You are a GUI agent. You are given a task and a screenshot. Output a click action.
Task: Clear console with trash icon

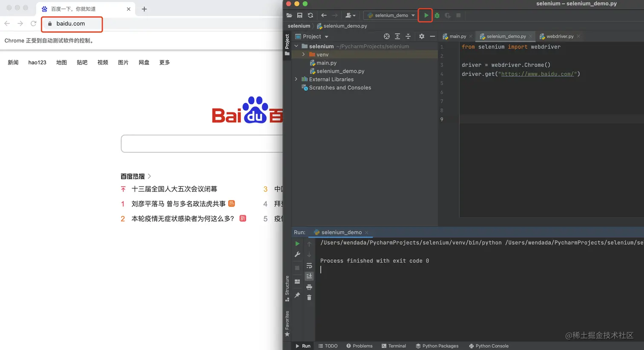(x=309, y=298)
